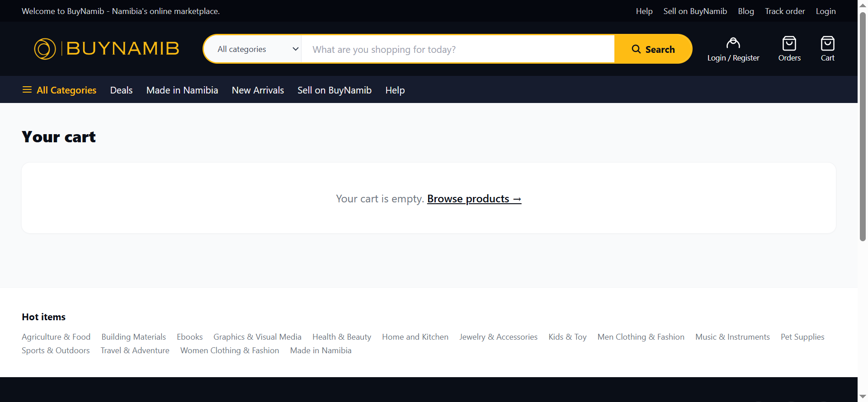The image size is (868, 402).
Task: Click the yellow Search button
Action: (x=653, y=49)
